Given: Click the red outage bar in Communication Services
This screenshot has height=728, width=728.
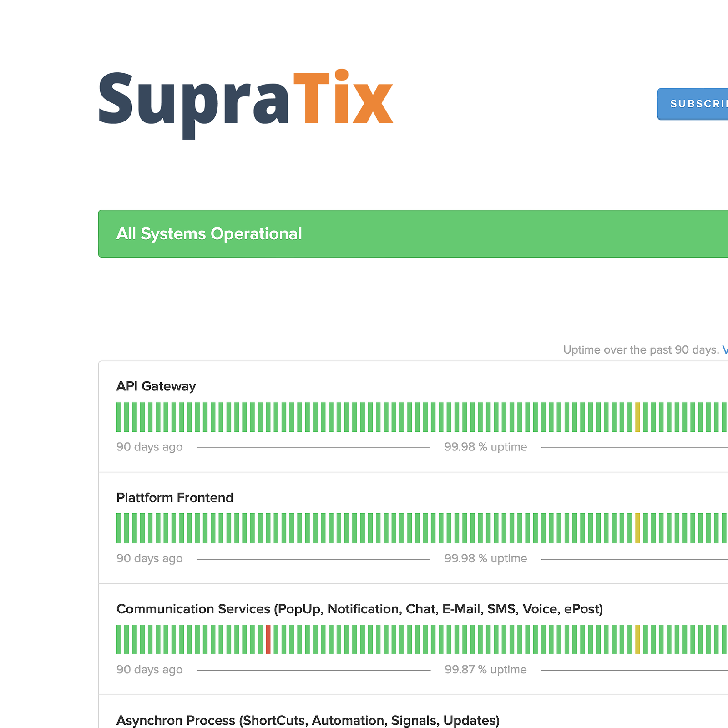Looking at the screenshot, I should click(x=268, y=640).
